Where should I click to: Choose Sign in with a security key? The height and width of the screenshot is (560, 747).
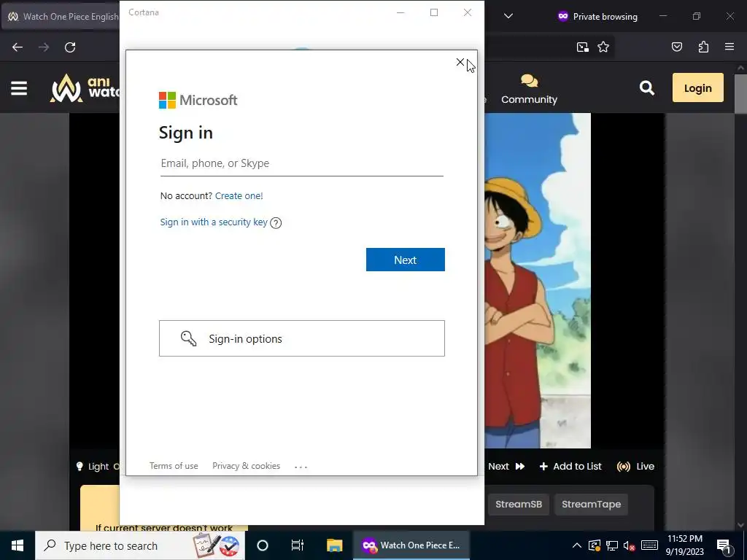pyautogui.click(x=214, y=222)
